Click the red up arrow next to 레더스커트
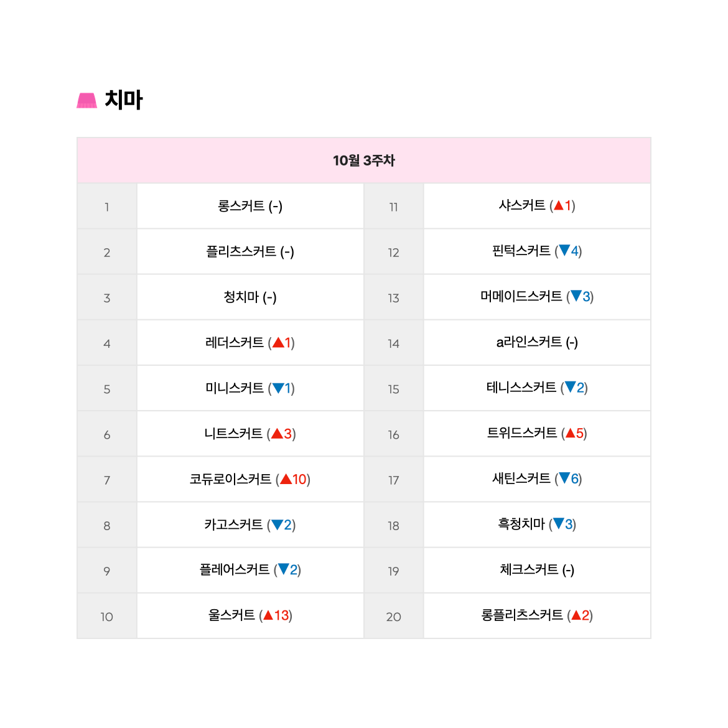728x728 pixels. click(x=278, y=343)
